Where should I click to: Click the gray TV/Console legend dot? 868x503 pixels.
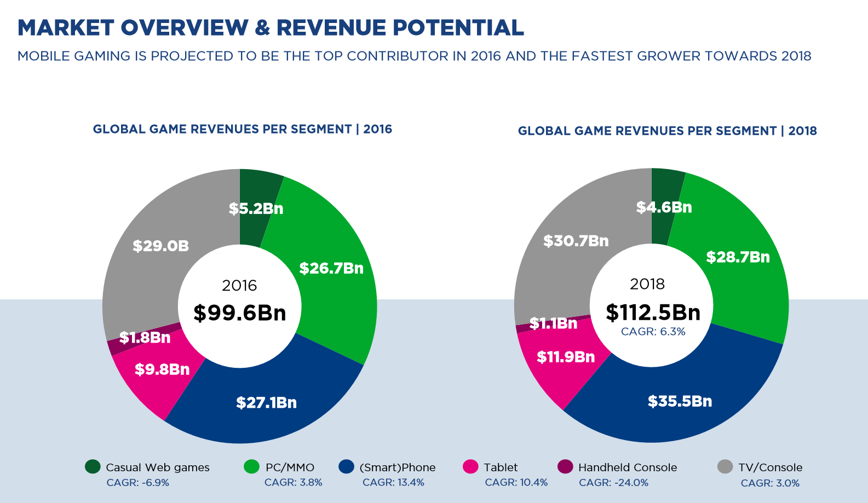click(725, 467)
